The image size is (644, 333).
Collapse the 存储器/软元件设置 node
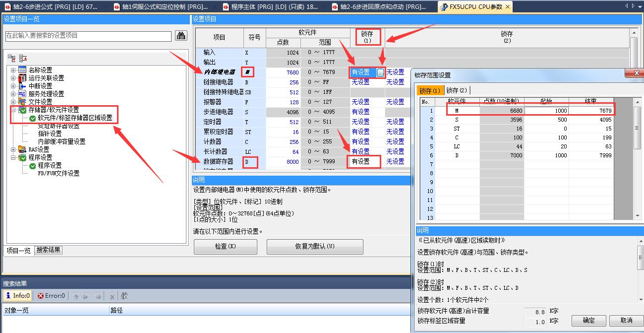click(x=13, y=110)
